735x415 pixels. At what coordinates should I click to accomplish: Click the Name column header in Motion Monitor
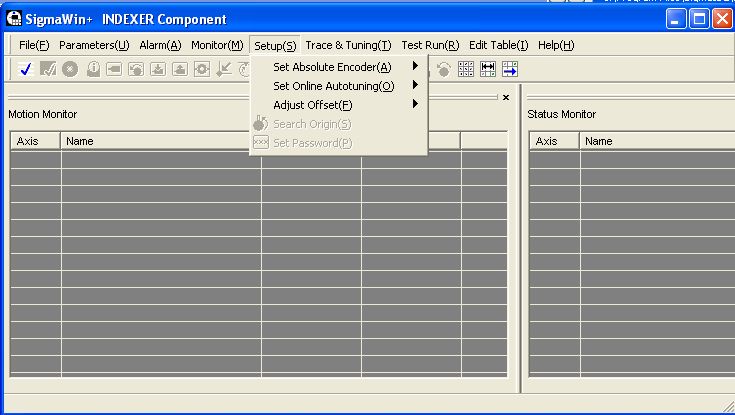(161, 141)
